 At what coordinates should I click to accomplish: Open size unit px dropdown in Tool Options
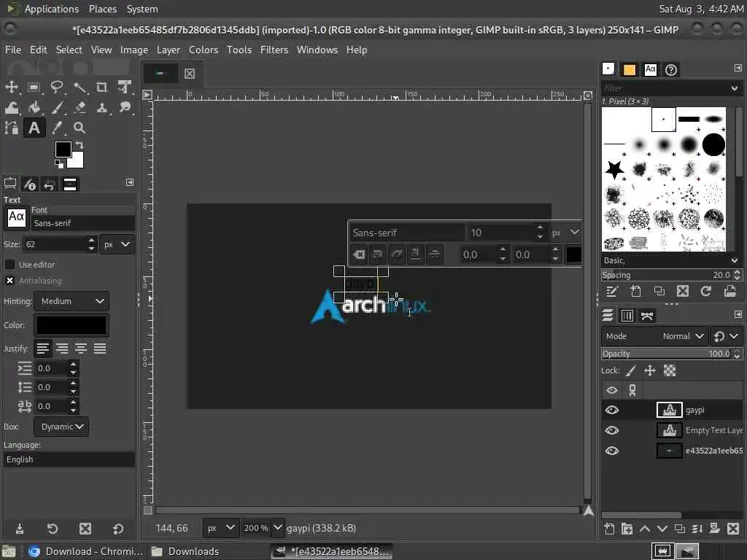[x=117, y=244]
